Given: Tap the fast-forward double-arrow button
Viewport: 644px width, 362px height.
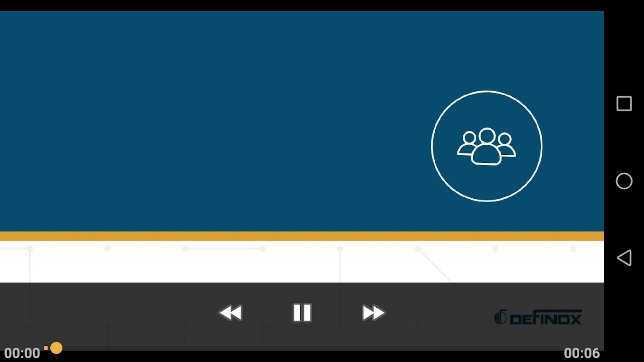Looking at the screenshot, I should point(373,313).
